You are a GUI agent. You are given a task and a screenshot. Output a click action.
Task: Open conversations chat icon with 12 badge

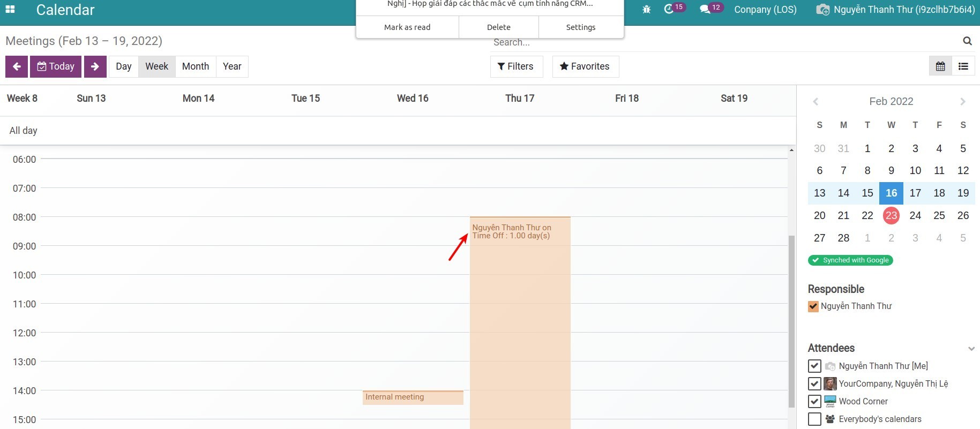coord(705,10)
